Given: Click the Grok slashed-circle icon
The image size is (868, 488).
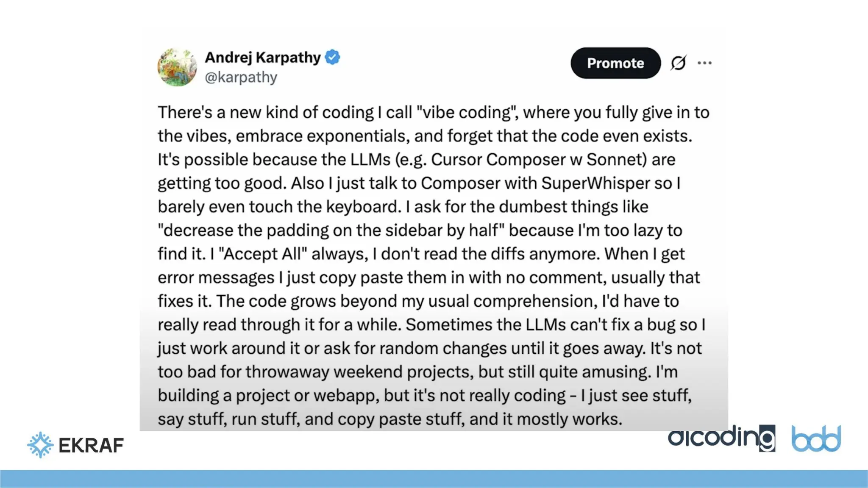Looking at the screenshot, I should click(679, 63).
